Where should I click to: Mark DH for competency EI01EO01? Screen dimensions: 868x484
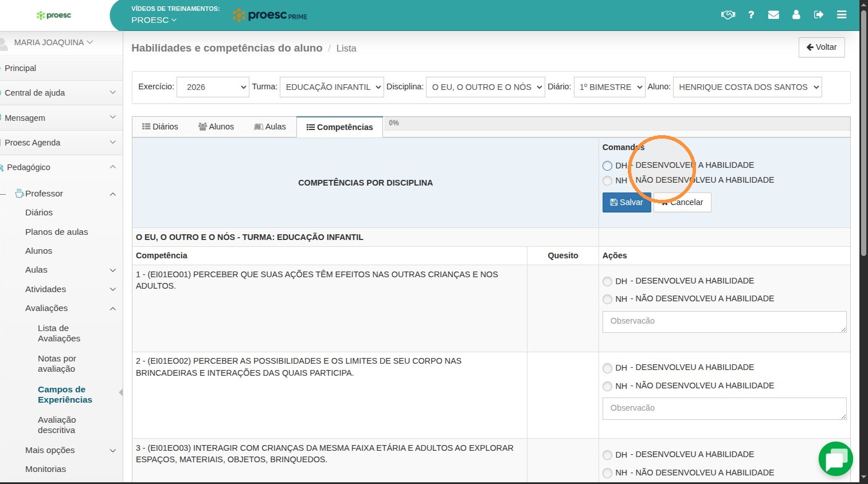pos(607,281)
